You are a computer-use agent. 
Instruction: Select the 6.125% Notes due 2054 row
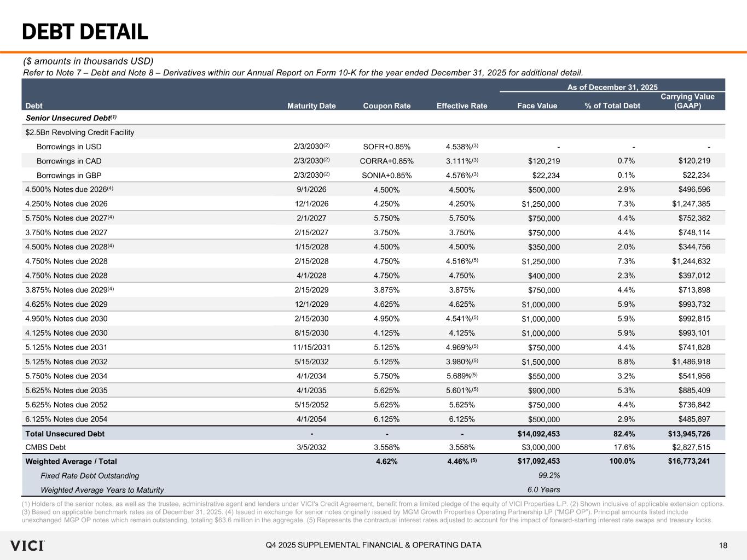[66, 419]
